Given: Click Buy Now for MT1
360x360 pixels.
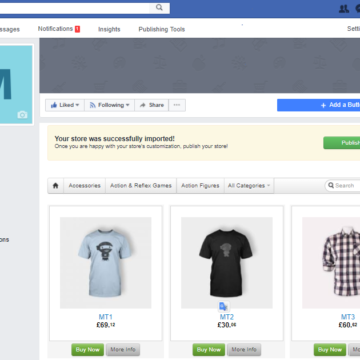Looking at the screenshot, I should click(88, 350).
